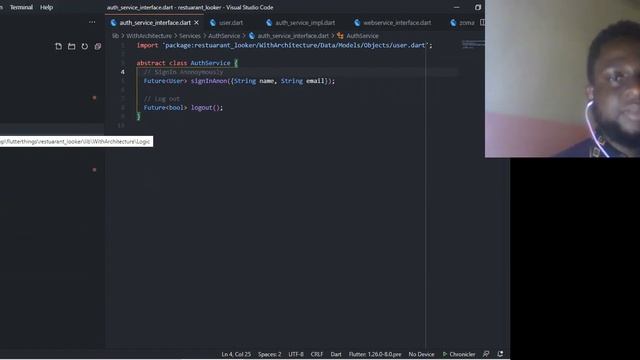Viewport: 640px width, 360px height.
Task: Minimize the VS Code window
Action: 456,7
